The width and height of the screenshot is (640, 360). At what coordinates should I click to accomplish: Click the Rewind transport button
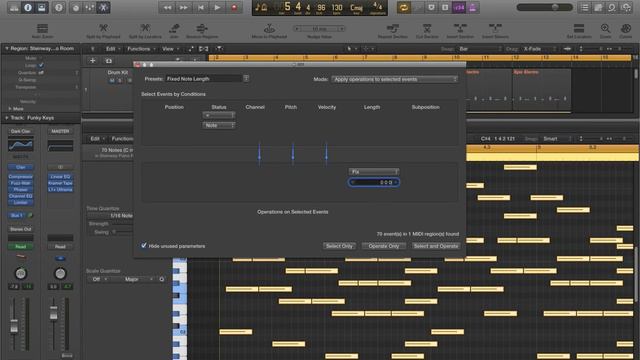coord(167,8)
